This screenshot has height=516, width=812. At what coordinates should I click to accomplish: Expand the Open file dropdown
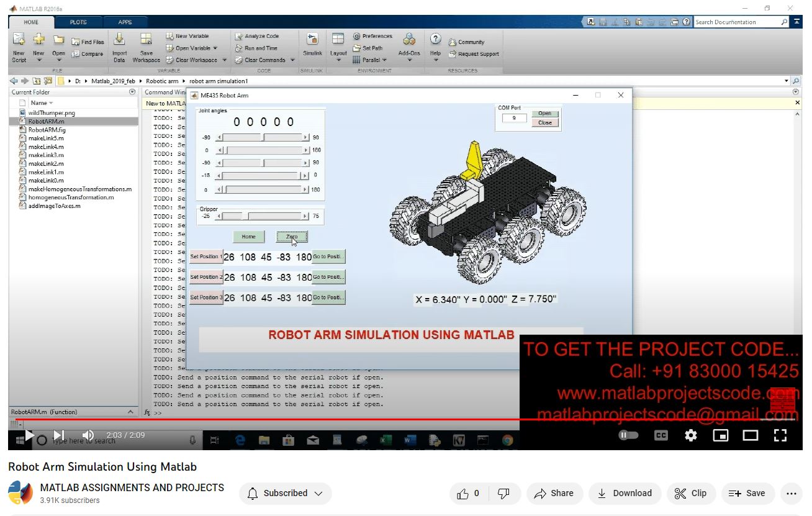pos(58,60)
